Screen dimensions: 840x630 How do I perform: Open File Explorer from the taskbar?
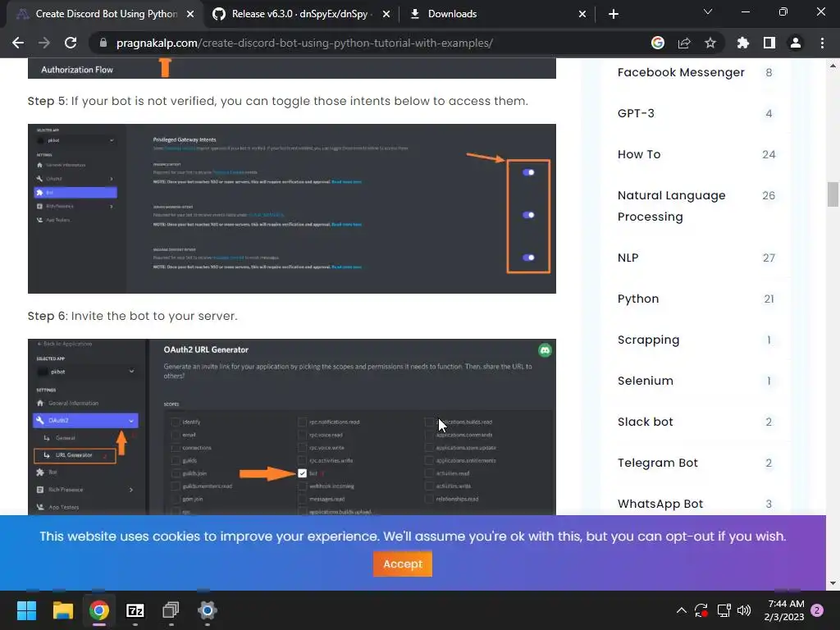click(x=62, y=610)
